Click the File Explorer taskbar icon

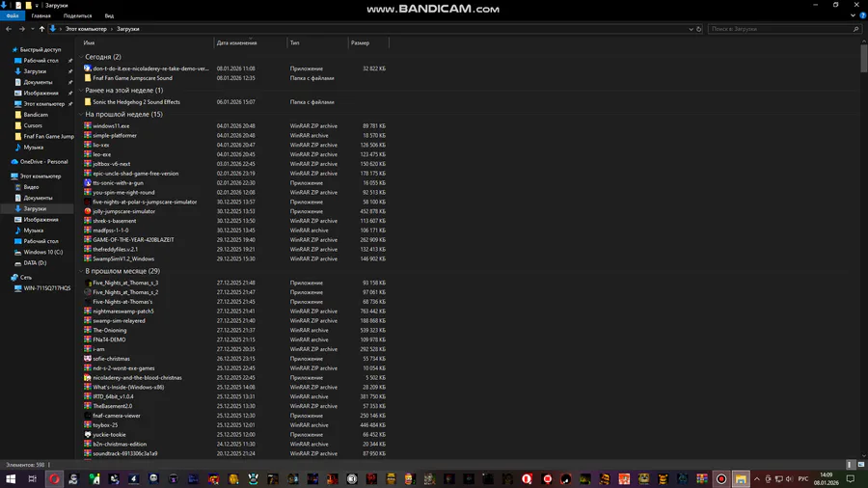tap(741, 479)
